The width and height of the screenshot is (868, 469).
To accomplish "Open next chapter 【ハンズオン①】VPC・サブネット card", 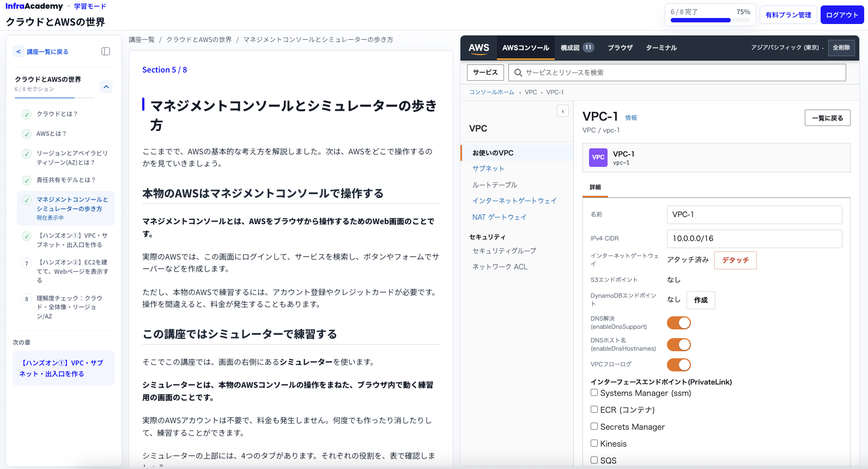I will [64, 368].
